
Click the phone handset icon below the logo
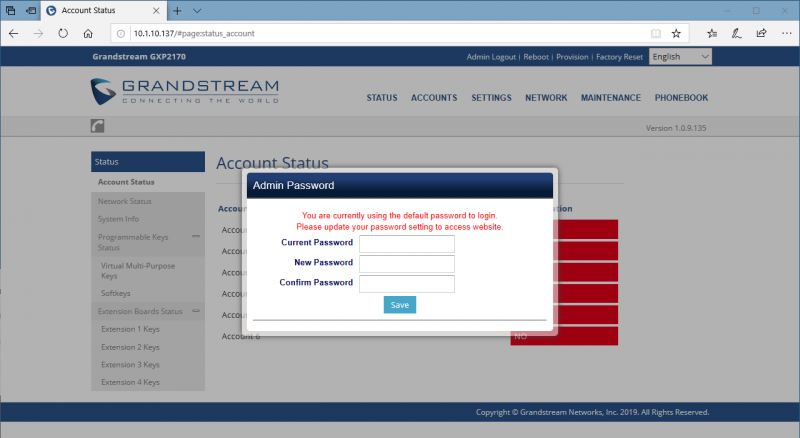pos(97,126)
